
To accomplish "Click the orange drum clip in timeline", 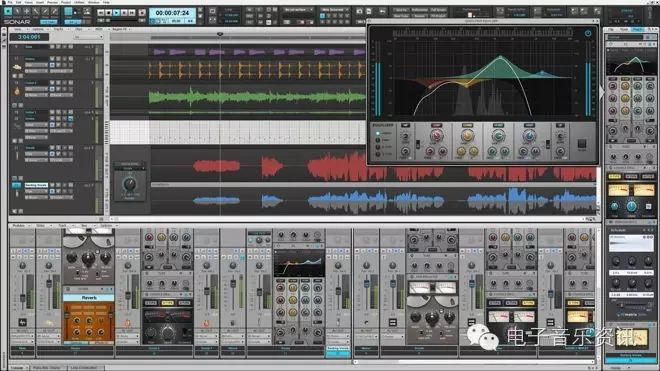I will pos(257,69).
